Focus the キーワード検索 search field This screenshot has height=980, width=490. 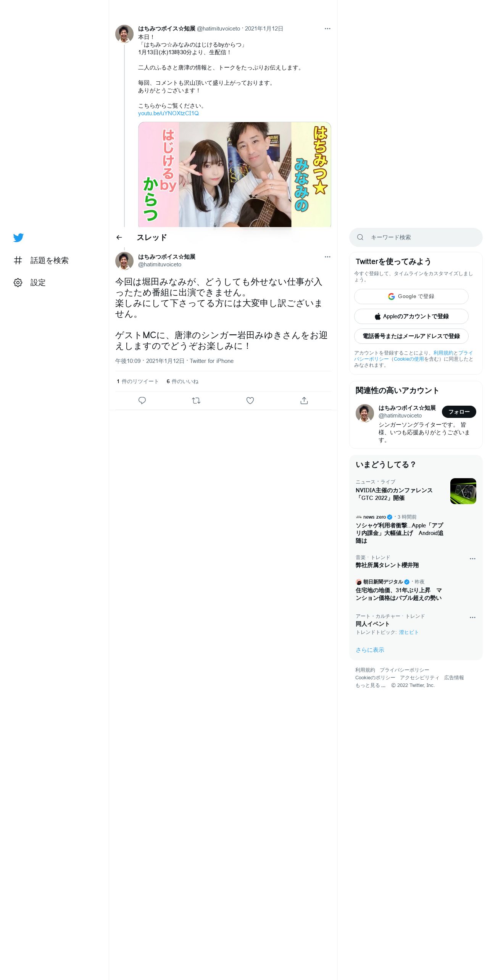coord(416,237)
